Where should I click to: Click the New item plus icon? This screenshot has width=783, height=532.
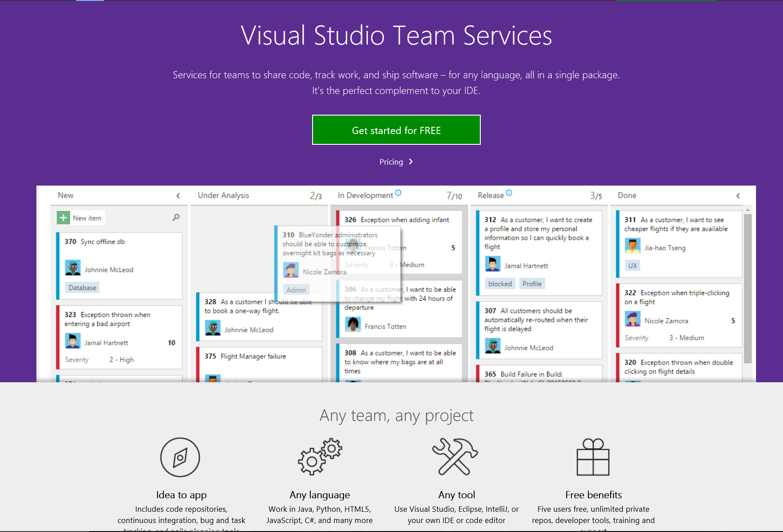tap(63, 218)
